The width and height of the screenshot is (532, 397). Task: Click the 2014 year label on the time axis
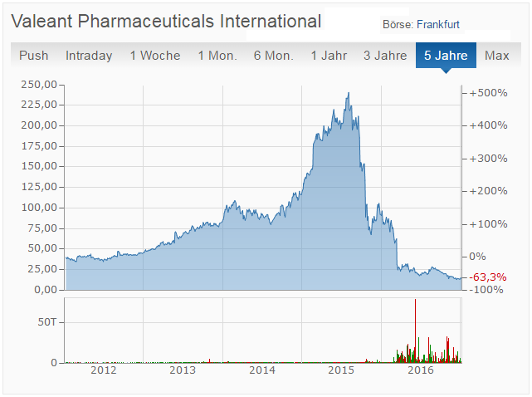click(x=262, y=371)
